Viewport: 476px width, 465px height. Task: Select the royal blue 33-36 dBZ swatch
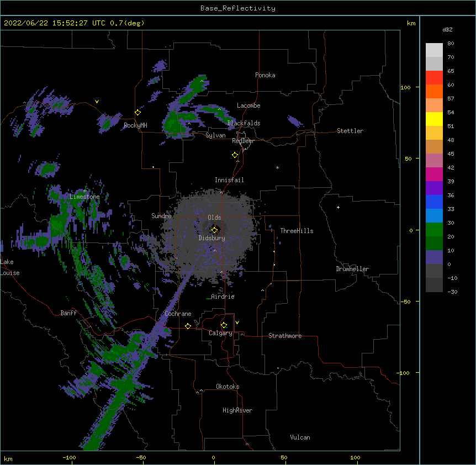(434, 202)
